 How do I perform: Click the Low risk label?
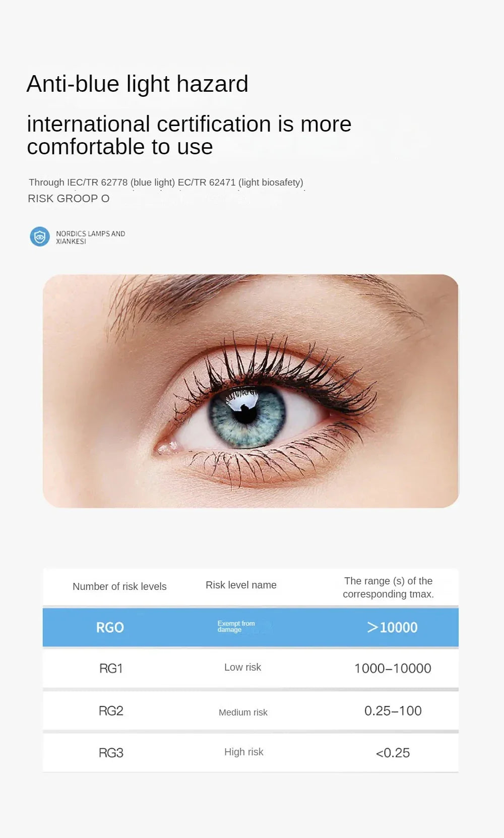click(x=242, y=667)
